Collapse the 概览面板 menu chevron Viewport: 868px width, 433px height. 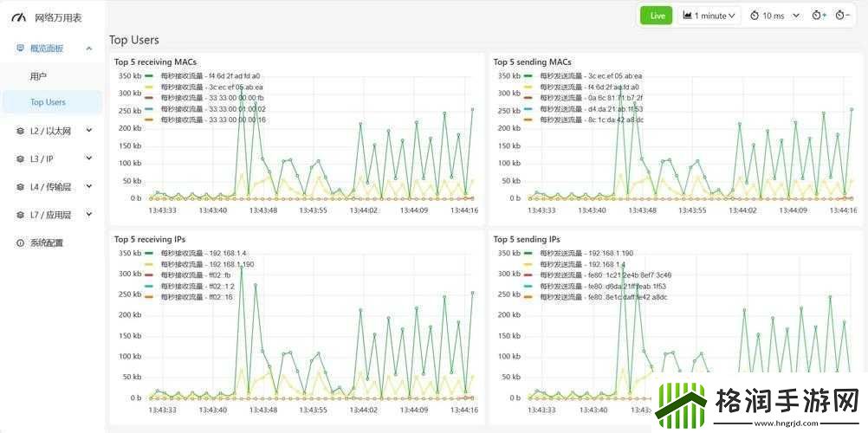click(x=88, y=48)
